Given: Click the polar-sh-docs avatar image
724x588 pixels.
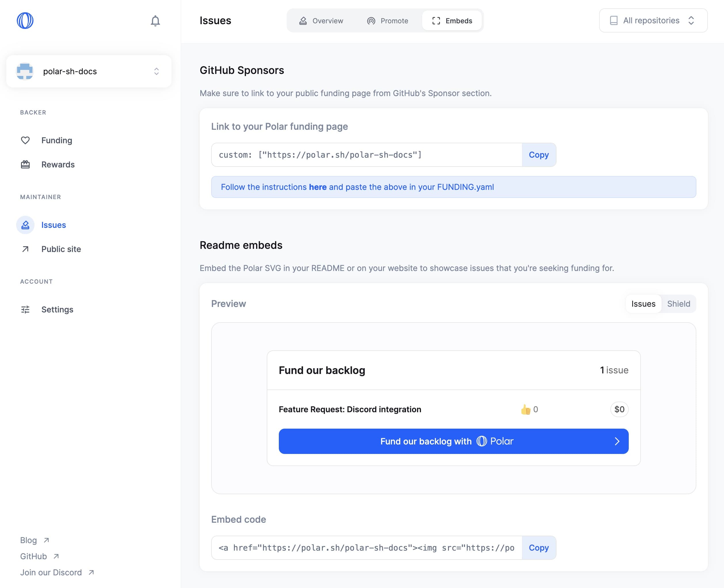Looking at the screenshot, I should click(x=25, y=71).
